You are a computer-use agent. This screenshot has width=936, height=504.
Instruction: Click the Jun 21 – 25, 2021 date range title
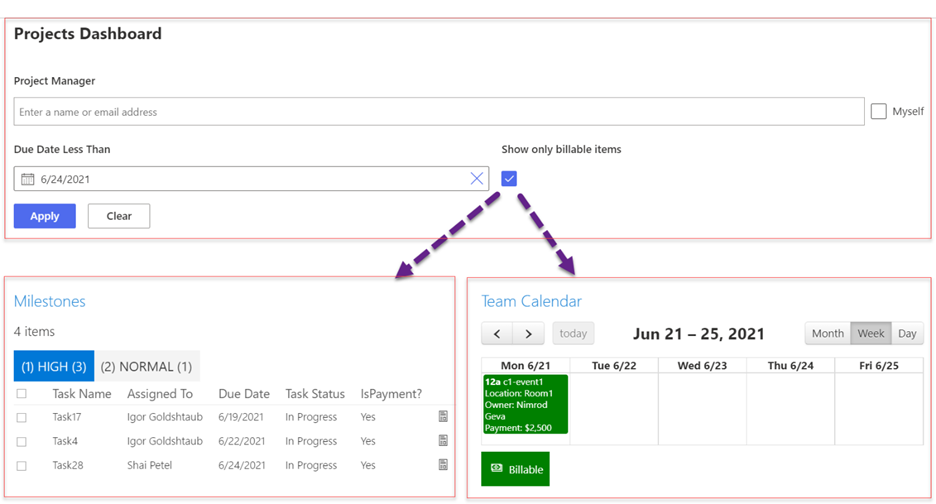pos(698,333)
